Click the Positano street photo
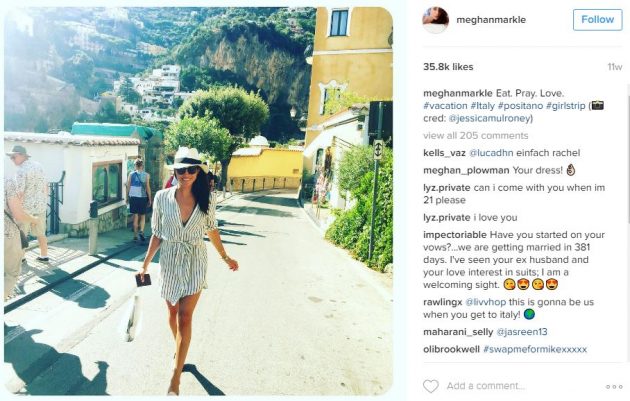Image resolution: width=630 pixels, height=401 pixels. click(x=198, y=201)
